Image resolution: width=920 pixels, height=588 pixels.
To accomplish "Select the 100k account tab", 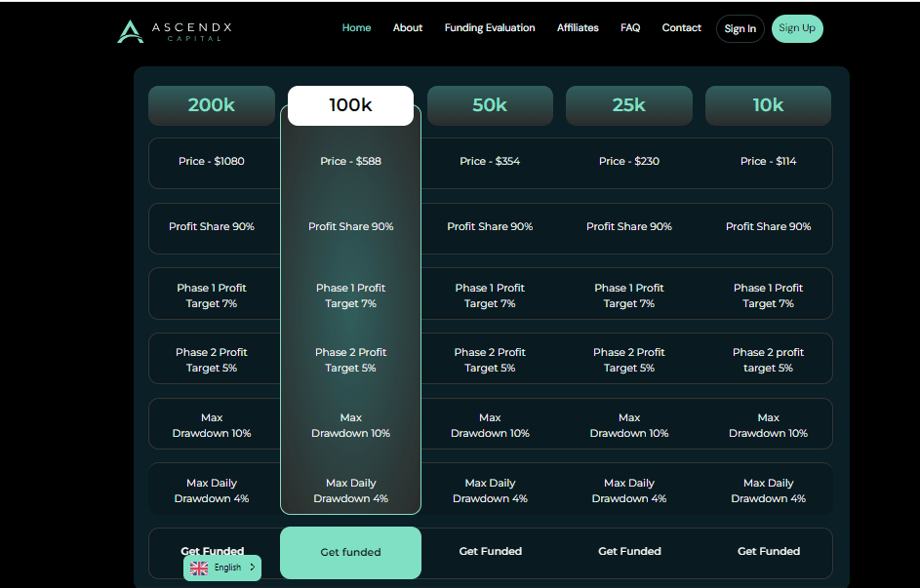I will click(x=350, y=105).
